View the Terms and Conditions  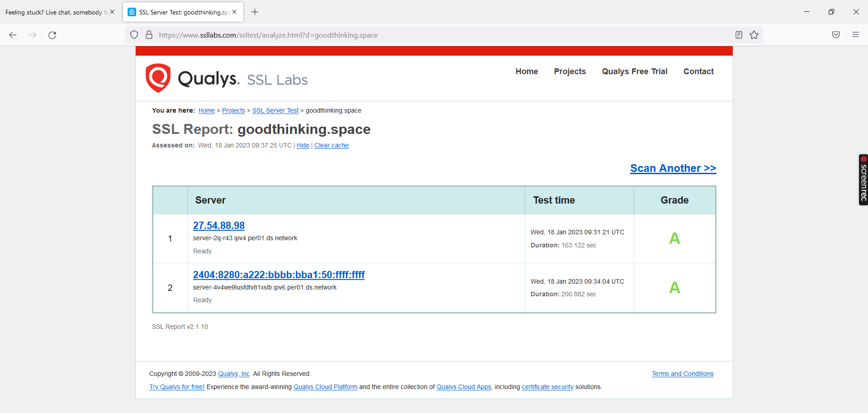(683, 374)
